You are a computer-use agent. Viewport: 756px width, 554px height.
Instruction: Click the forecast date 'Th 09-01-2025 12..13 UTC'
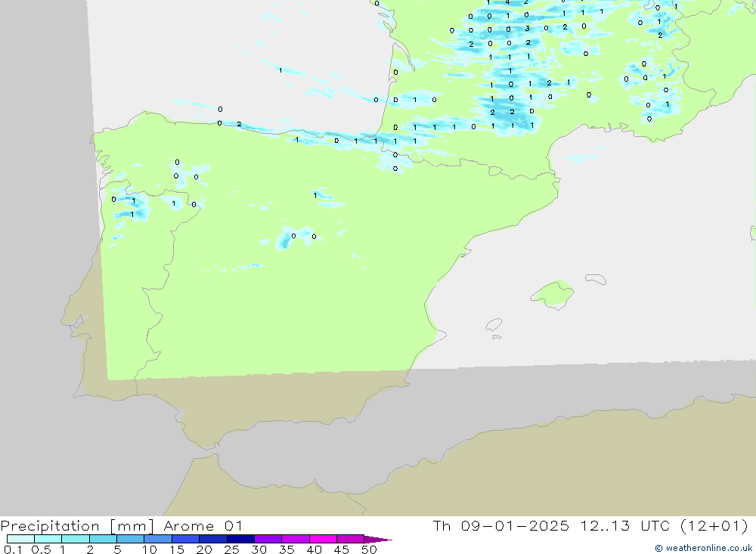pos(553,526)
